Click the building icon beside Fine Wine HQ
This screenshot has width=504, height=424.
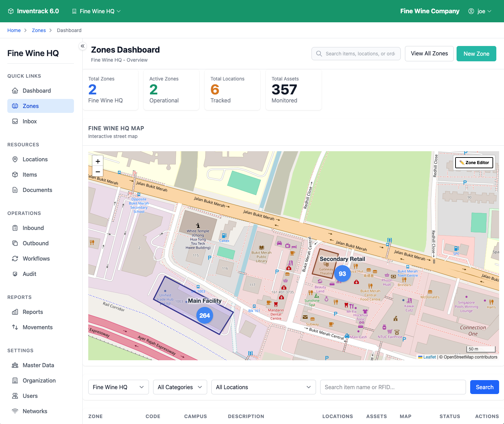[74, 11]
